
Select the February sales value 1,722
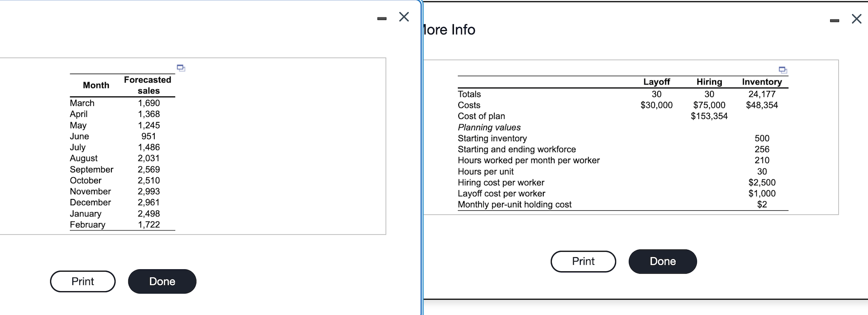click(149, 224)
